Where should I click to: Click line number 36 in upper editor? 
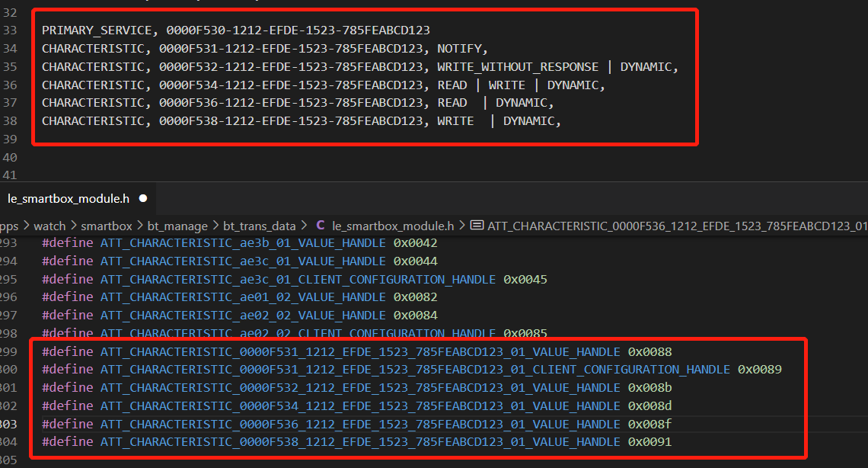pos(10,85)
